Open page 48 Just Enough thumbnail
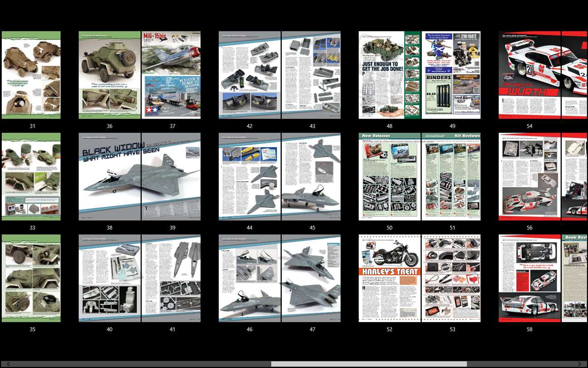The width and height of the screenshot is (588, 368). (x=390, y=75)
